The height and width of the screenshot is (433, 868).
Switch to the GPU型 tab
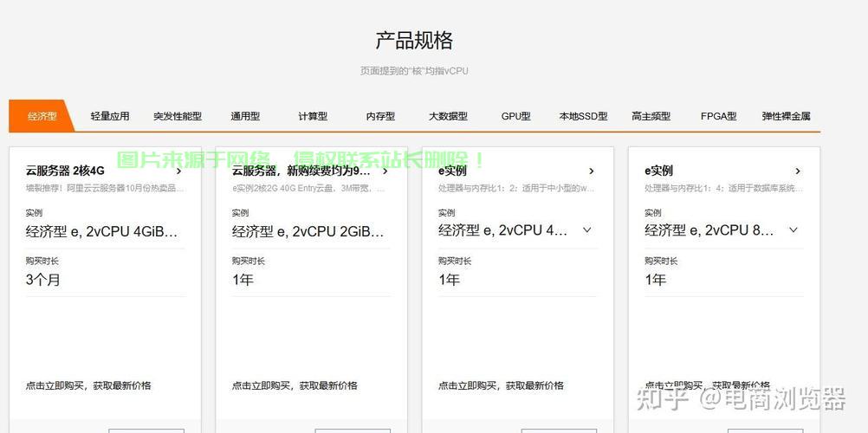(x=515, y=116)
